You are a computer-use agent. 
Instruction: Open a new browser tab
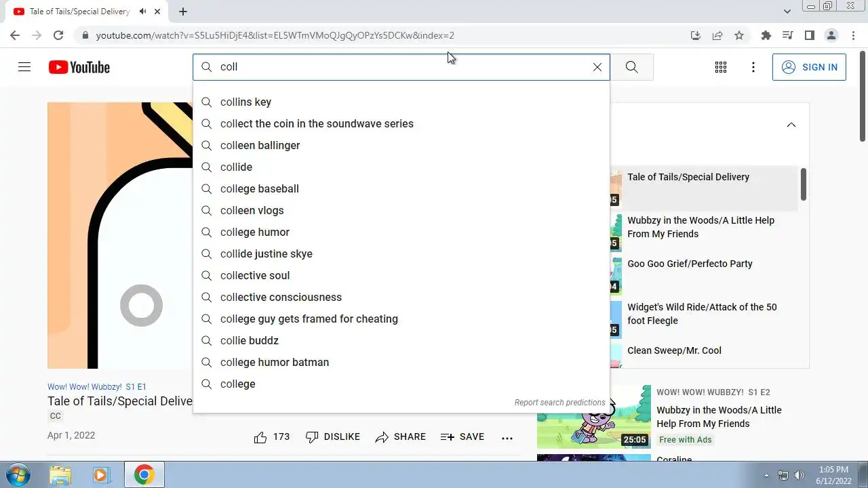(x=183, y=12)
